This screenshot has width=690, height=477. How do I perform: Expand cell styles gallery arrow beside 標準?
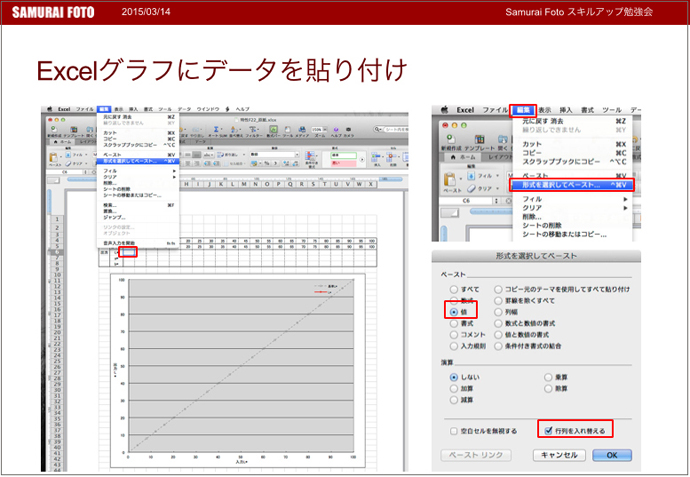click(362, 159)
